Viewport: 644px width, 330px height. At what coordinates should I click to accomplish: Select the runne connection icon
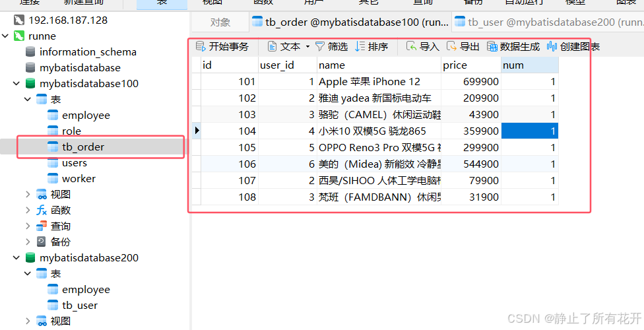tap(19, 36)
